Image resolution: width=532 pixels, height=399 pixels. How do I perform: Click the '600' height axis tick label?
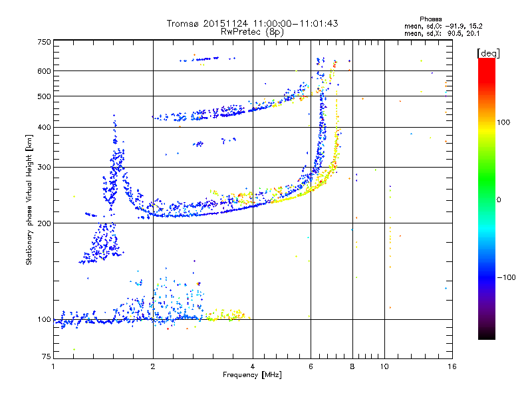pos(44,71)
